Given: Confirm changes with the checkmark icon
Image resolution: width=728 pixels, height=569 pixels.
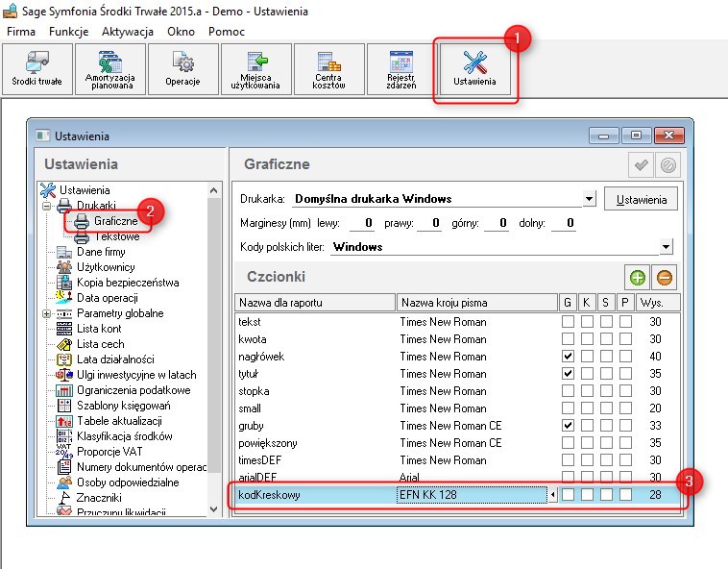Looking at the screenshot, I should [x=642, y=165].
